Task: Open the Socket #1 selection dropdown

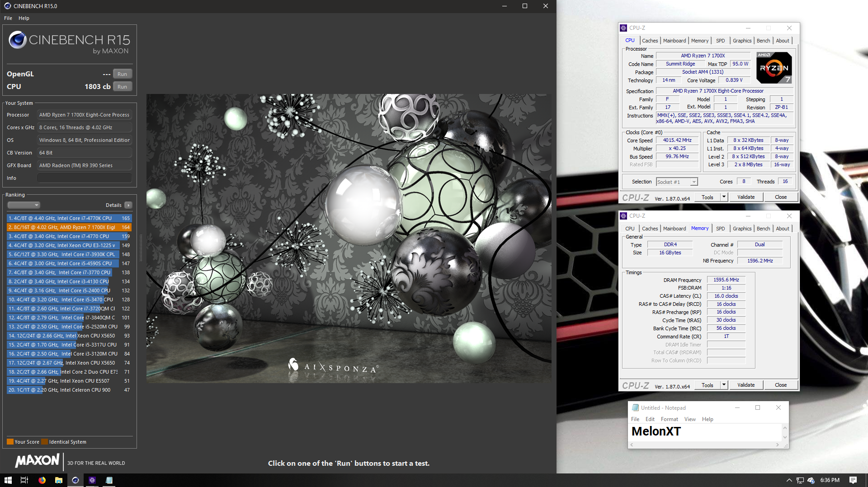Action: 677,182
